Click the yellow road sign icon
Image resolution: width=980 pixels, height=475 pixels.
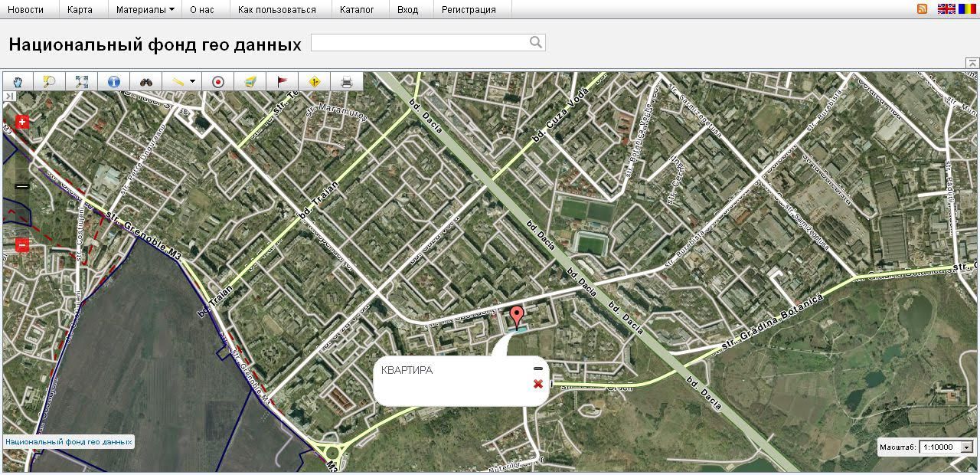(314, 81)
